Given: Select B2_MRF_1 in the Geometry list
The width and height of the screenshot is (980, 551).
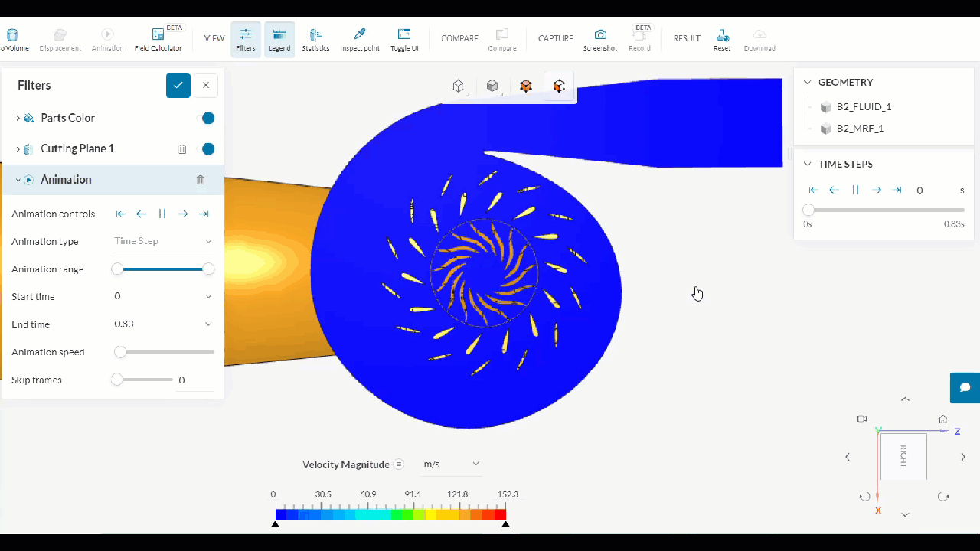Looking at the screenshot, I should [861, 128].
